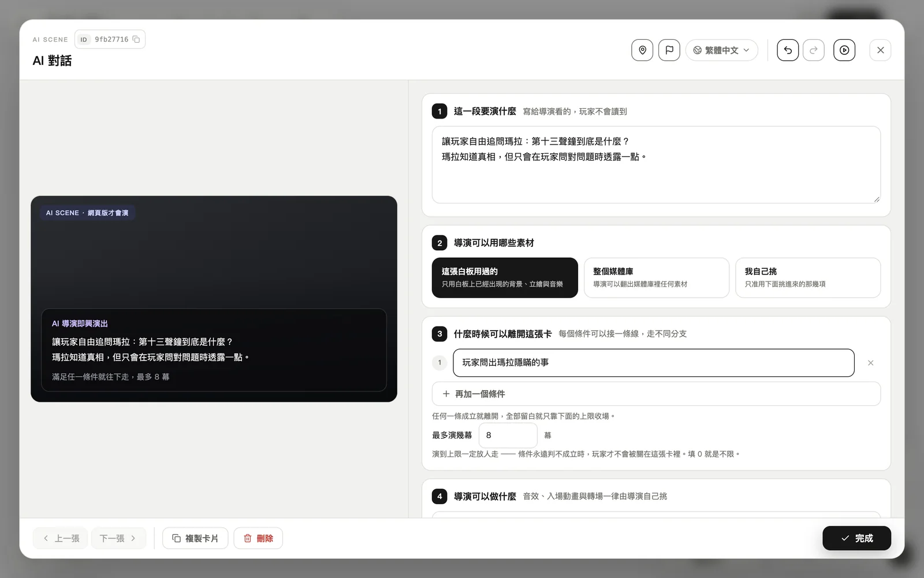
Task: Click the 最多演幾幕 number field
Action: [508, 435]
